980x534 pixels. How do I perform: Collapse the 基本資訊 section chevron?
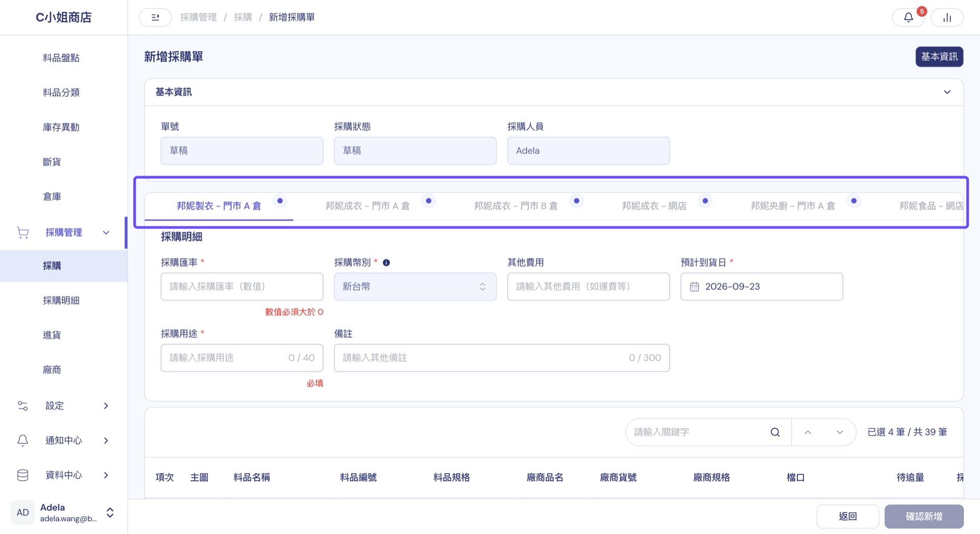(x=947, y=92)
